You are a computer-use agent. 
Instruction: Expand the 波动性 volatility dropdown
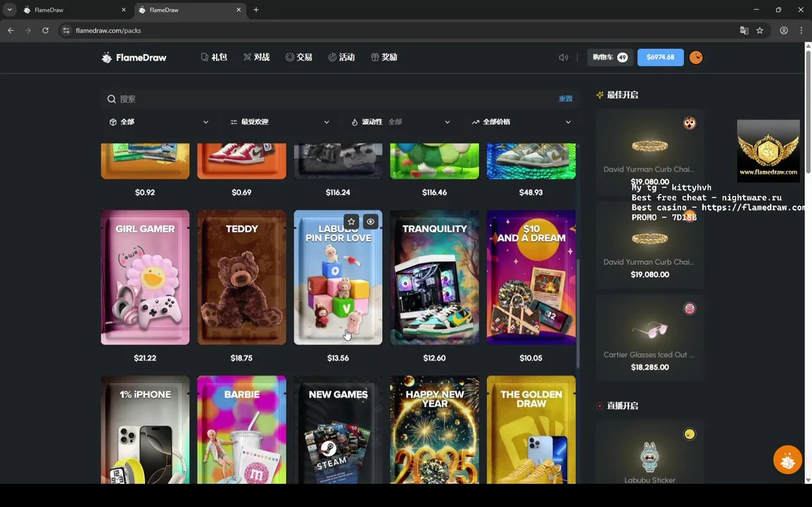point(400,122)
